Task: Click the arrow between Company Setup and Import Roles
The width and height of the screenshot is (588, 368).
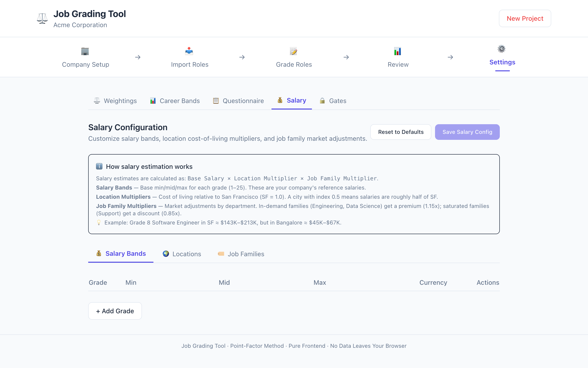Action: tap(138, 57)
